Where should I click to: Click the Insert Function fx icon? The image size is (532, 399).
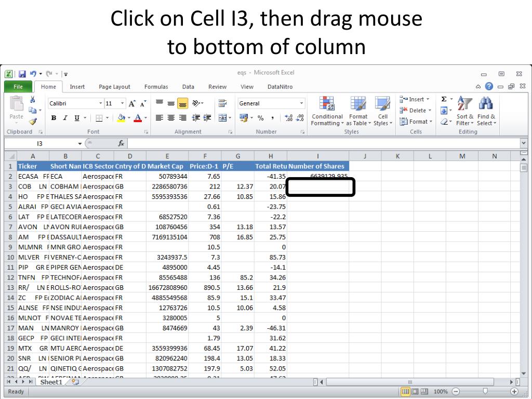121,143
